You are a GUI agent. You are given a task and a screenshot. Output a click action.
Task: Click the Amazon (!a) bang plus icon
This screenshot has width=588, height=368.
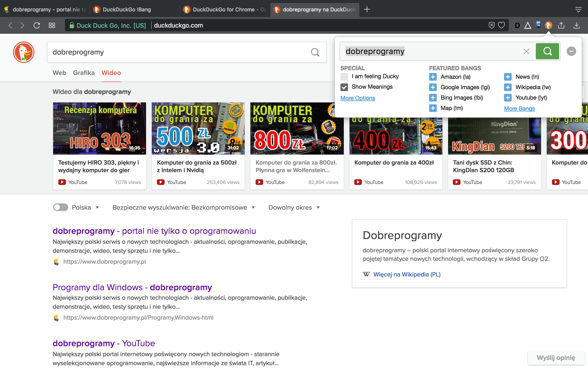point(433,77)
